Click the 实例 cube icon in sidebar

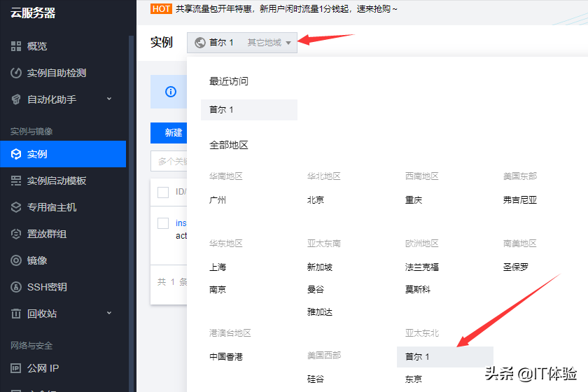[x=16, y=154]
